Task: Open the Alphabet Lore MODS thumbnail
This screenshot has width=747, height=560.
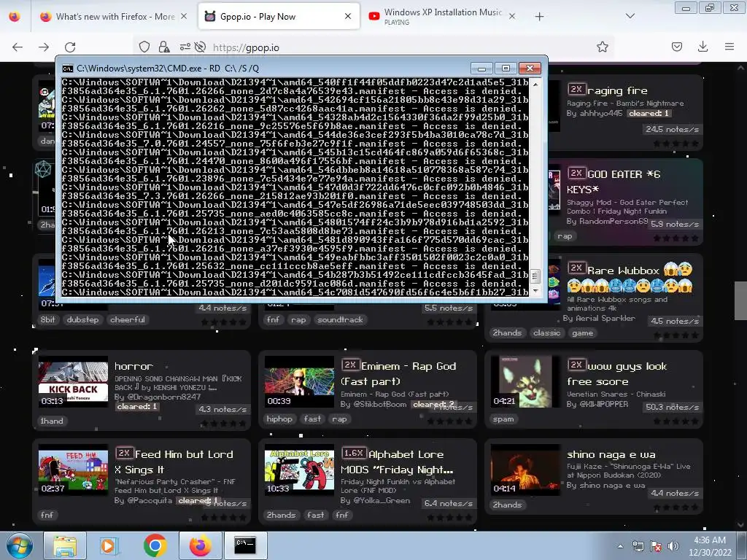Action: 299,470
